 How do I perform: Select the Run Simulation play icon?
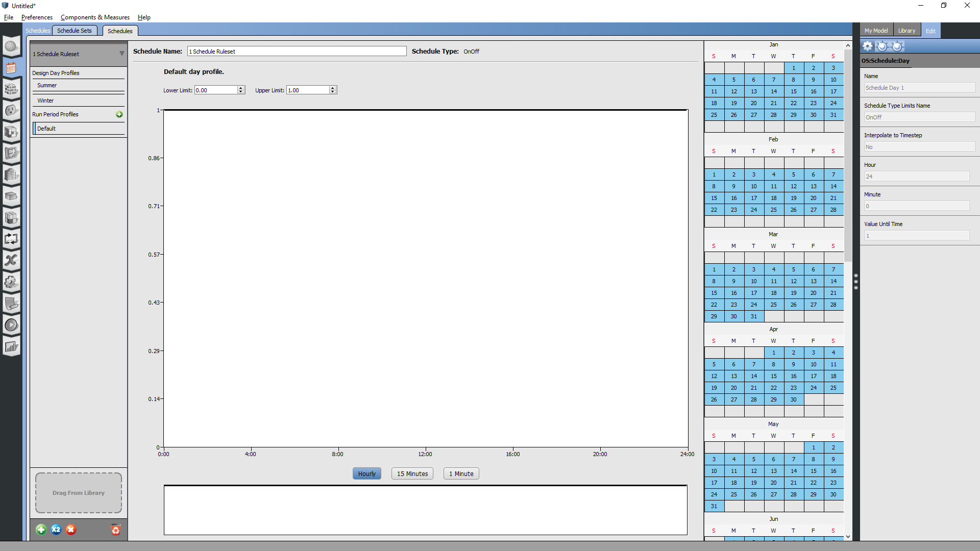pyautogui.click(x=11, y=324)
